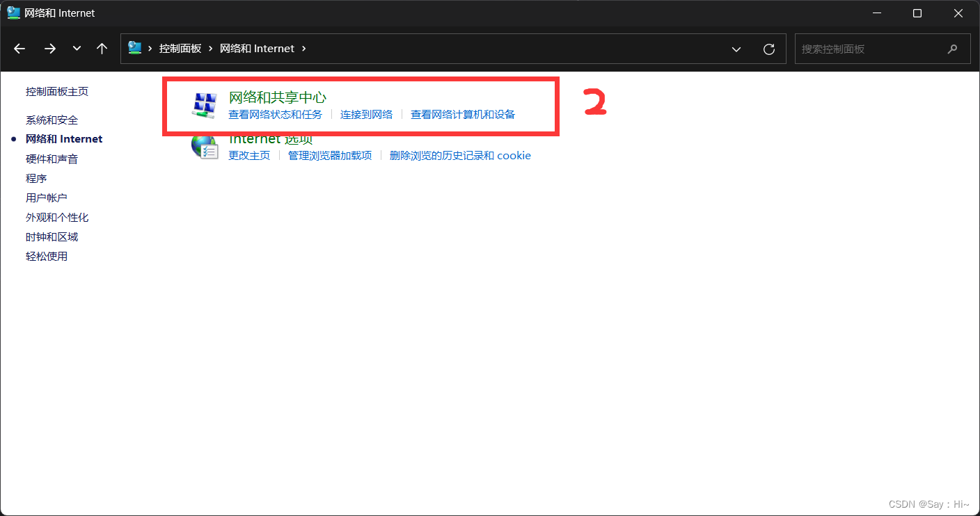This screenshot has height=516, width=980.
Task: Click the forward navigation arrow
Action: point(49,48)
